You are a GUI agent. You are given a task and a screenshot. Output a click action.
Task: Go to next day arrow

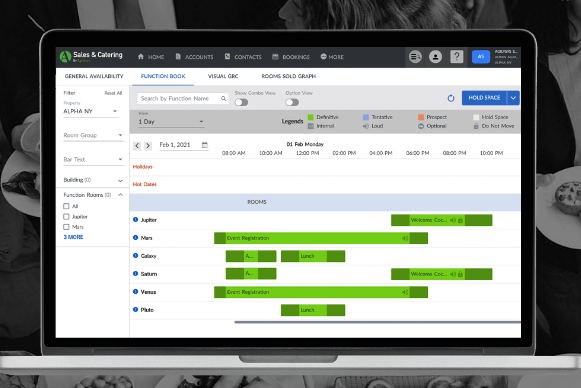(148, 146)
